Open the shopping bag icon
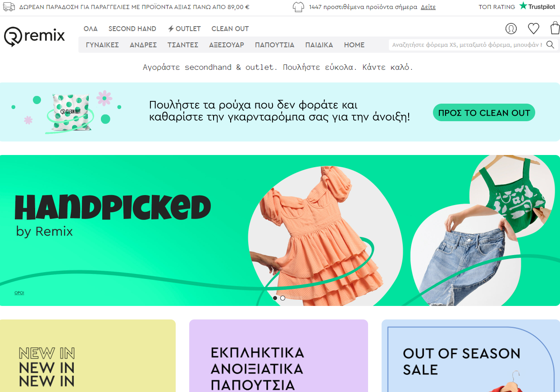This screenshot has width=560, height=392. [x=555, y=28]
